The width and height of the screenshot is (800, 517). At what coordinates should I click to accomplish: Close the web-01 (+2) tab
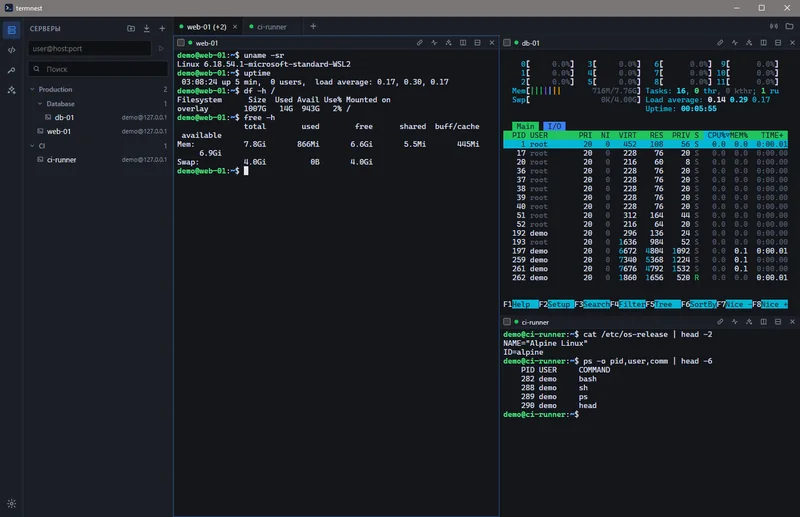point(235,27)
